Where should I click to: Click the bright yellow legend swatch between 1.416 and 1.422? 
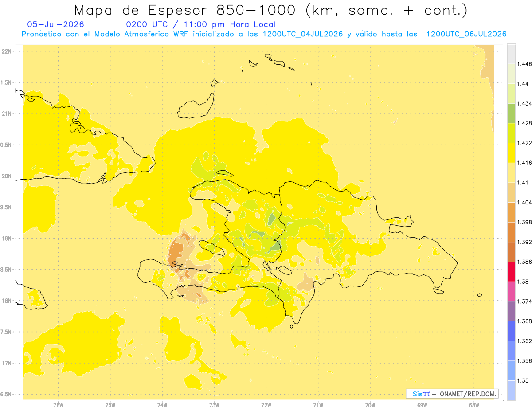[x=511, y=153]
